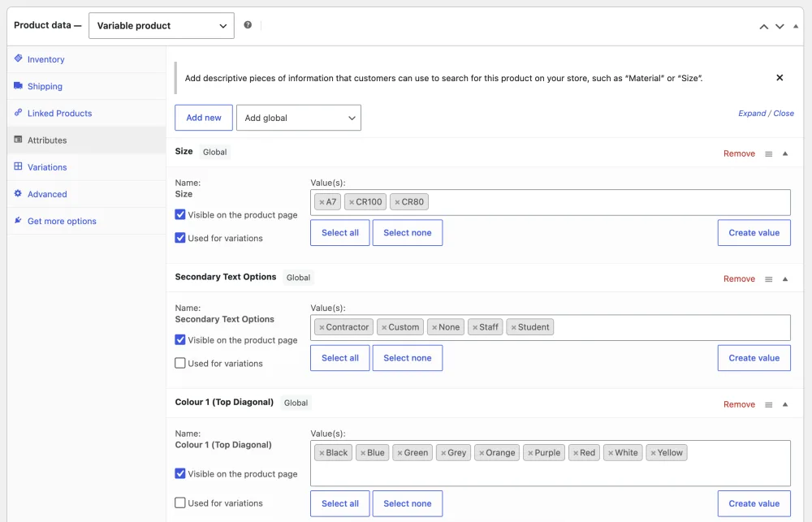Toggle Size visible on product page
Viewport: 812px width, 522px height.
click(180, 214)
